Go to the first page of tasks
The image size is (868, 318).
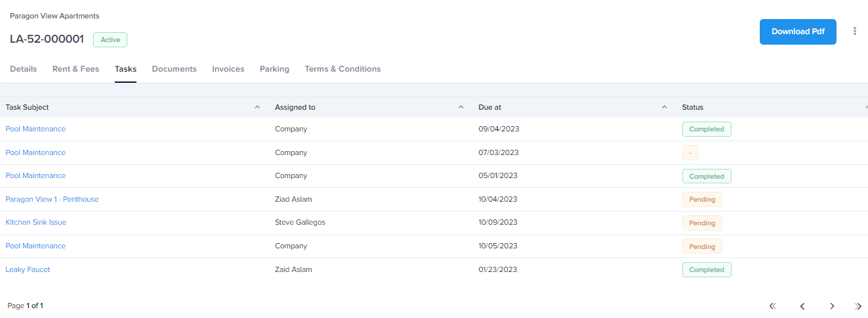tap(772, 306)
